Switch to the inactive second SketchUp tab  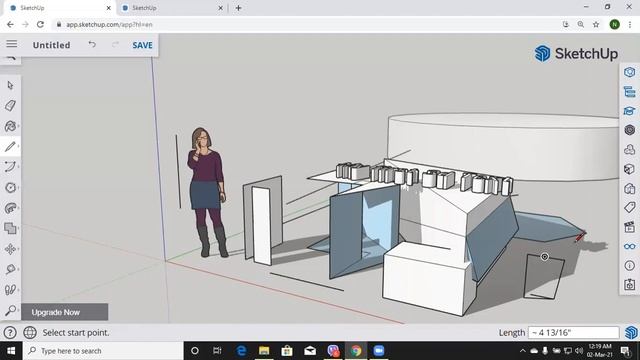pyautogui.click(x=170, y=8)
